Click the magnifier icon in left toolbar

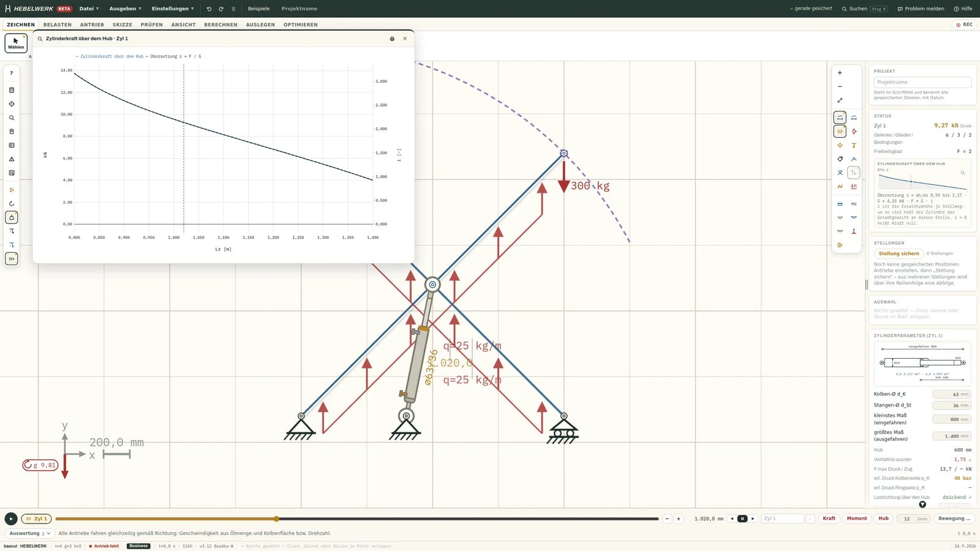[x=12, y=118]
